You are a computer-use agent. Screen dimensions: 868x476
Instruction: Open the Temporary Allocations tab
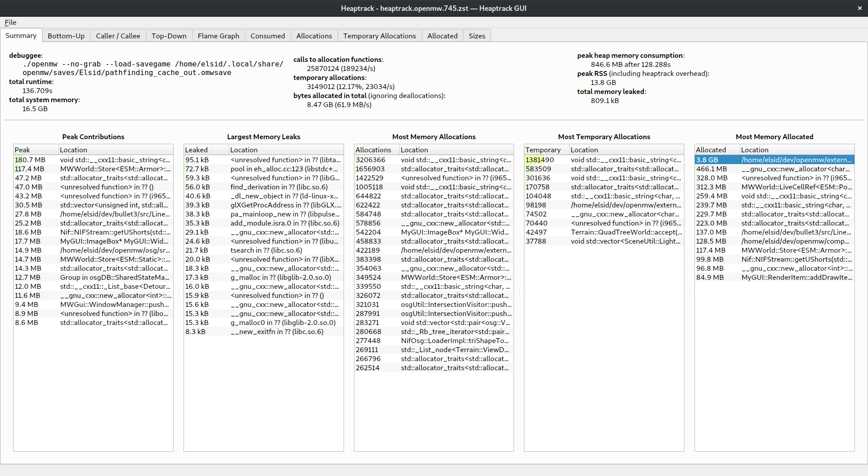point(380,36)
